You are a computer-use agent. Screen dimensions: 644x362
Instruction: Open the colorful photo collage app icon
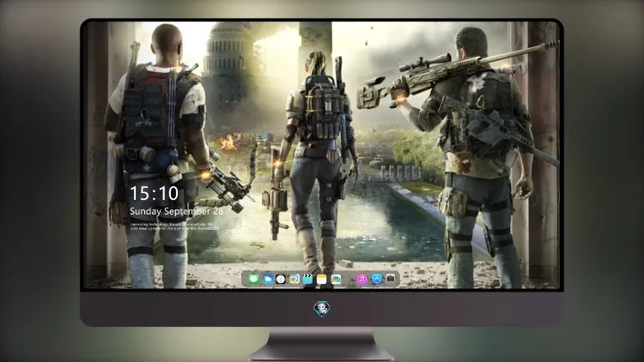click(x=336, y=280)
